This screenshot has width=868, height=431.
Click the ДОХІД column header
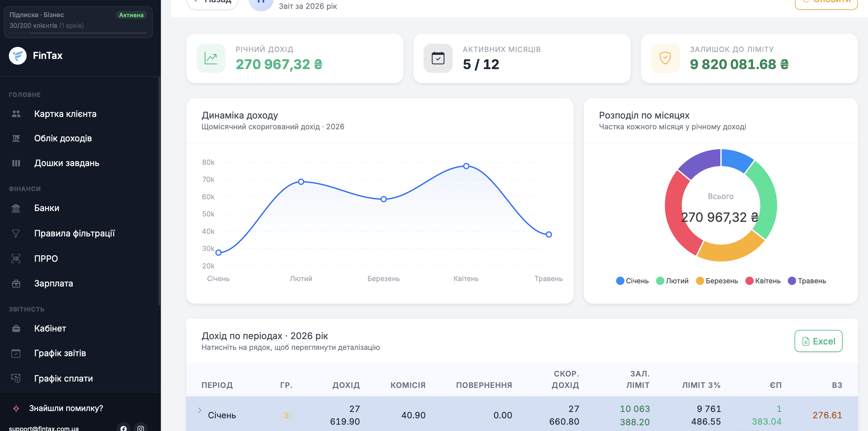click(346, 385)
